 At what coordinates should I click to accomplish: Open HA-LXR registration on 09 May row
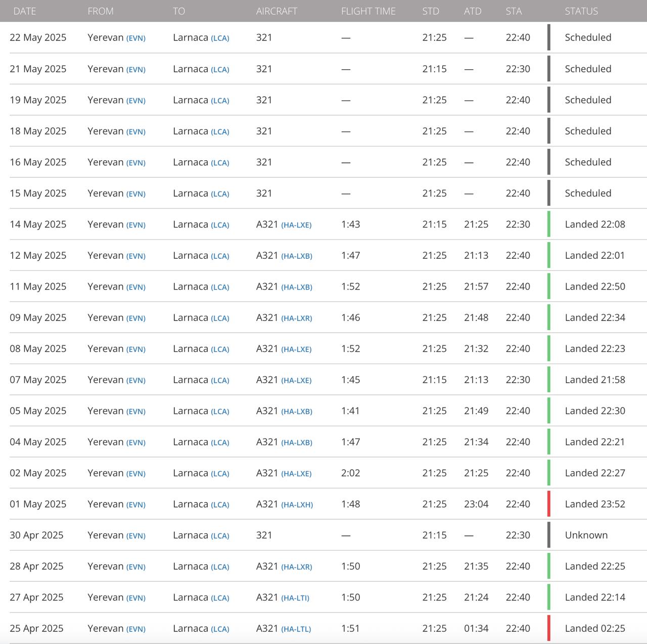[297, 318]
